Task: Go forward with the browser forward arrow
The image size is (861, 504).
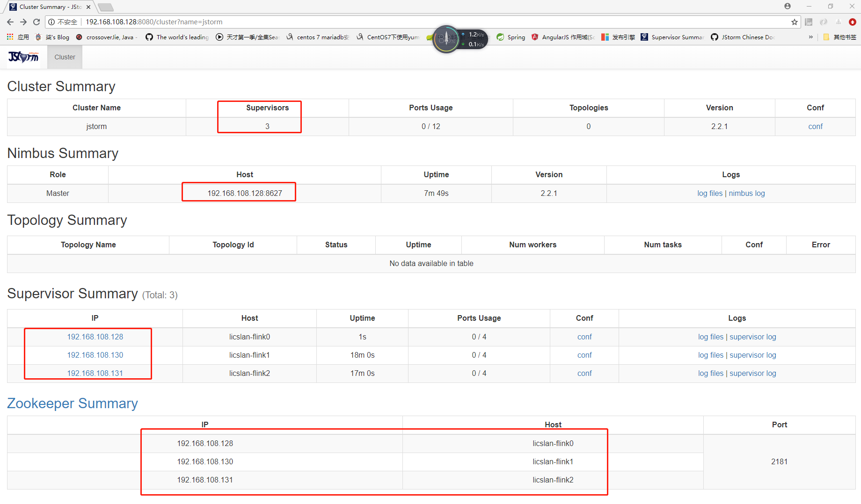Action: (x=23, y=22)
